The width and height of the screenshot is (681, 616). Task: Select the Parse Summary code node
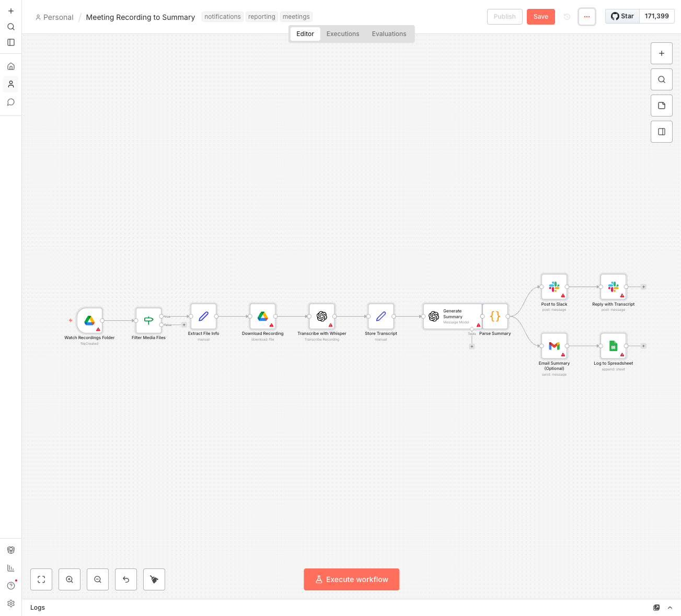pyautogui.click(x=495, y=316)
